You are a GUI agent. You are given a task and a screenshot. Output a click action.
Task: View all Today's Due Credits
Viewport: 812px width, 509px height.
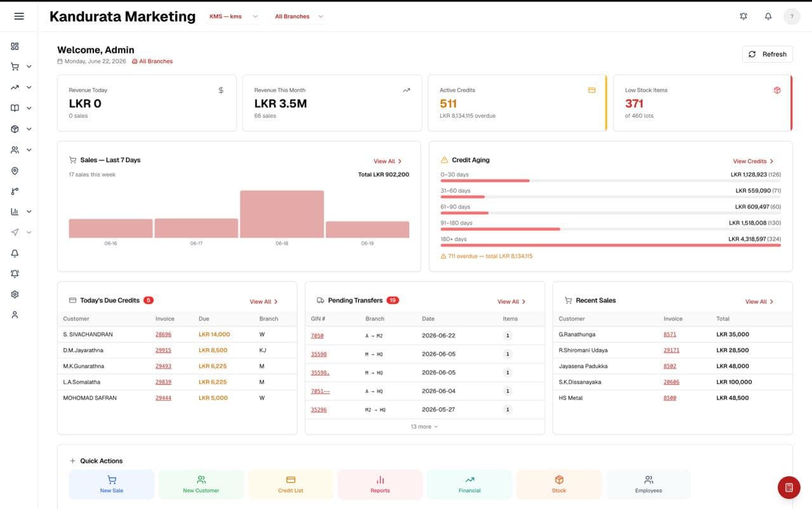point(264,302)
